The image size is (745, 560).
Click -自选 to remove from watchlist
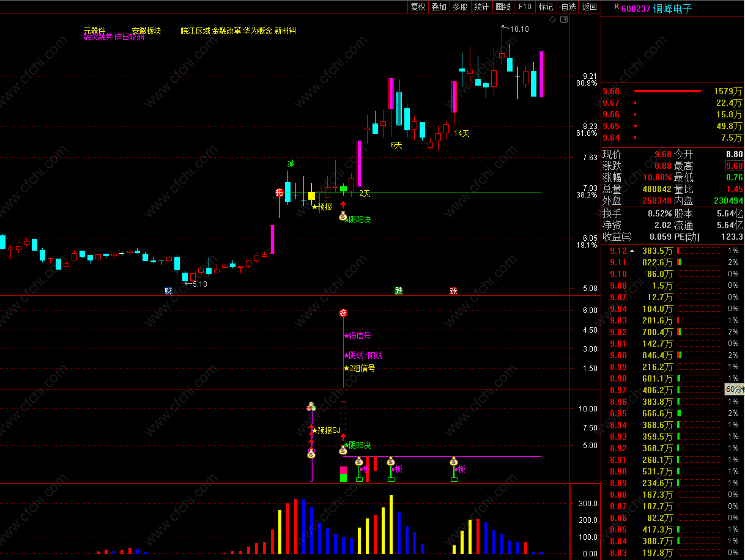point(567,7)
